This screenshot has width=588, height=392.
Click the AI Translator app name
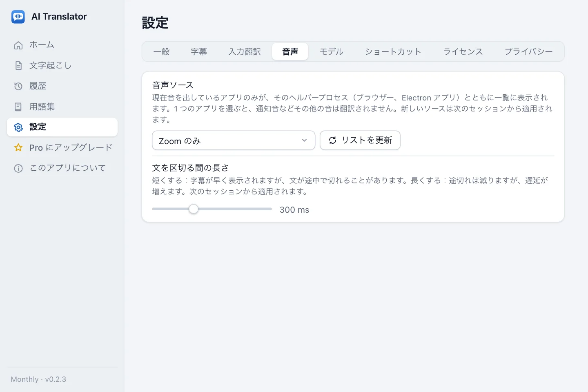[59, 17]
